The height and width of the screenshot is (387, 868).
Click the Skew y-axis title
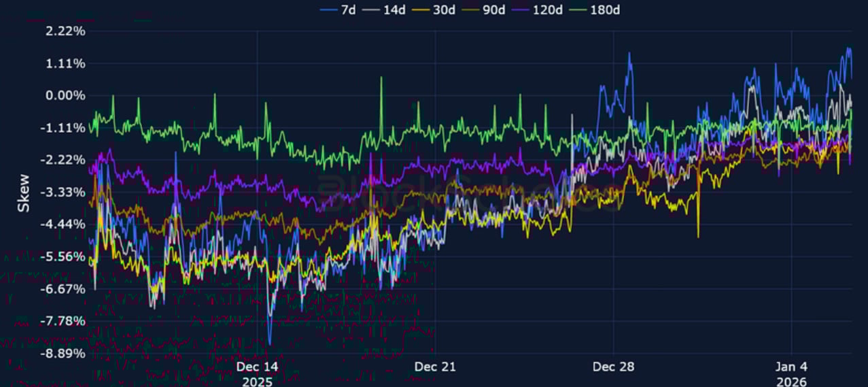coord(24,192)
